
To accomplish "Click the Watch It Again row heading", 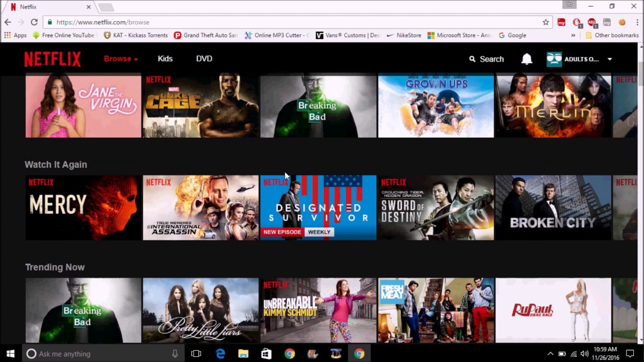I will point(56,164).
